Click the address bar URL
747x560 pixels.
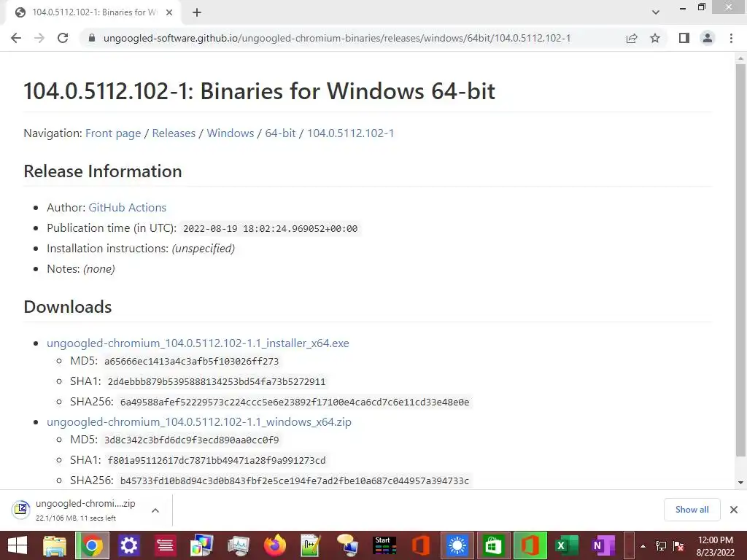[x=337, y=38]
